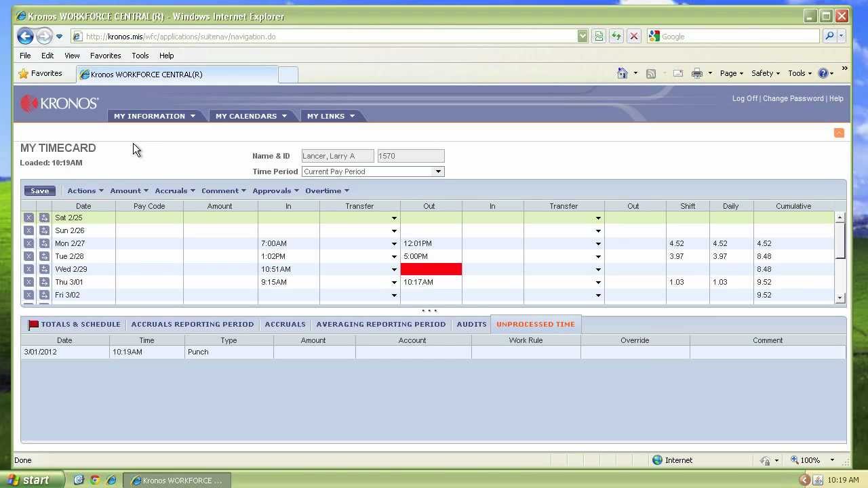Switch to AUDITS tab
This screenshot has height=488, width=868.
point(472,325)
